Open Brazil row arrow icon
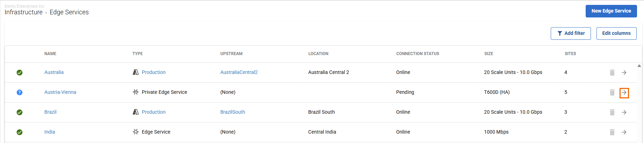The height and width of the screenshot is (143, 644). point(624,112)
